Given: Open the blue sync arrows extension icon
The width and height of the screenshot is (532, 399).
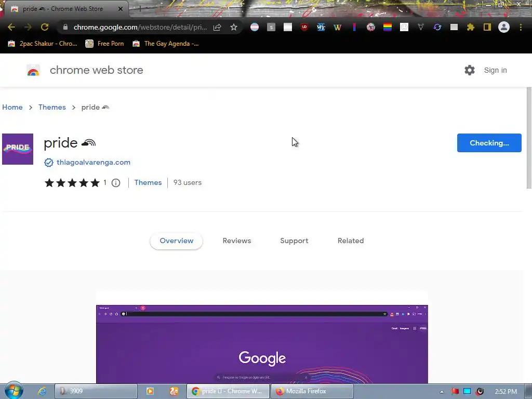Looking at the screenshot, I should [437, 27].
